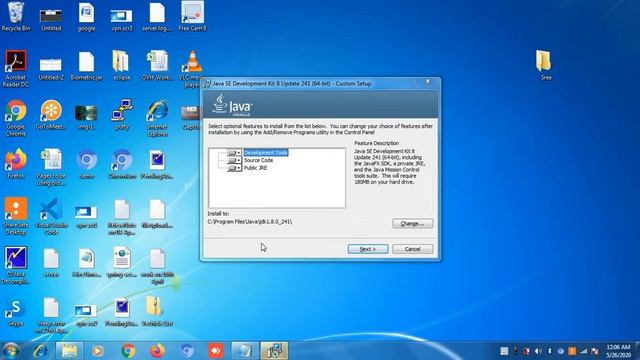Open Internet Explorer from the taskbar
The height and width of the screenshot is (360, 640).
pyautogui.click(x=40, y=351)
